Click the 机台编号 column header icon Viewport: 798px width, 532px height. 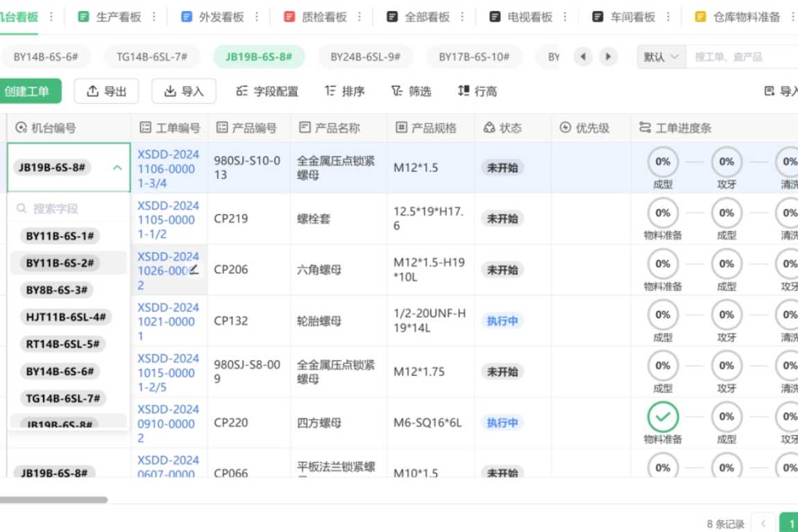[x=22, y=127]
